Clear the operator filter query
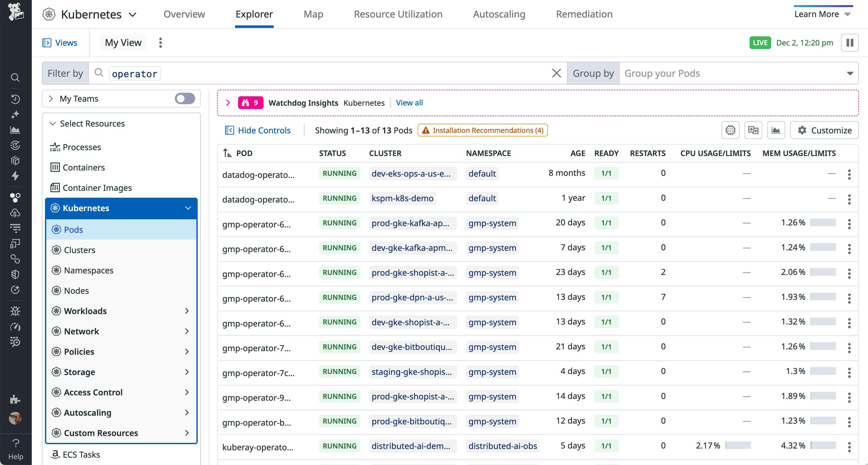Viewport: 868px width, 465px height. click(x=556, y=73)
